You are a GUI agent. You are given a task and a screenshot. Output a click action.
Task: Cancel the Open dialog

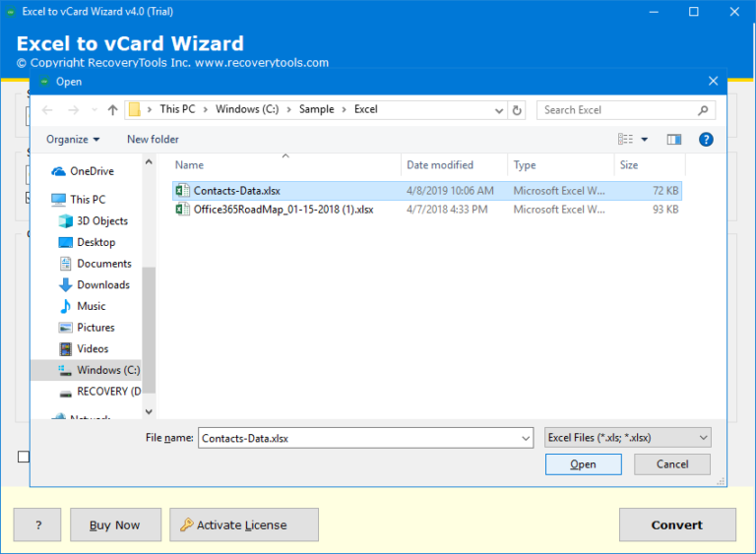[672, 464]
